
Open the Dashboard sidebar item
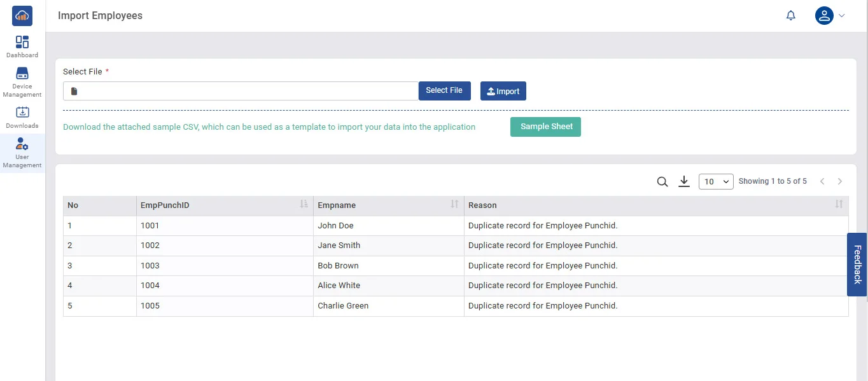click(22, 46)
